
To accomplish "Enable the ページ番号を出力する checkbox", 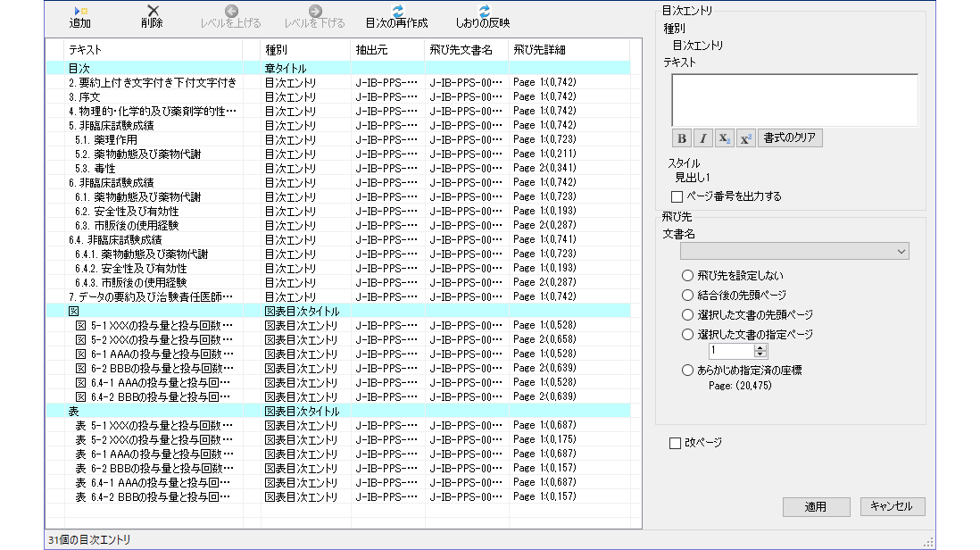I will click(x=677, y=196).
